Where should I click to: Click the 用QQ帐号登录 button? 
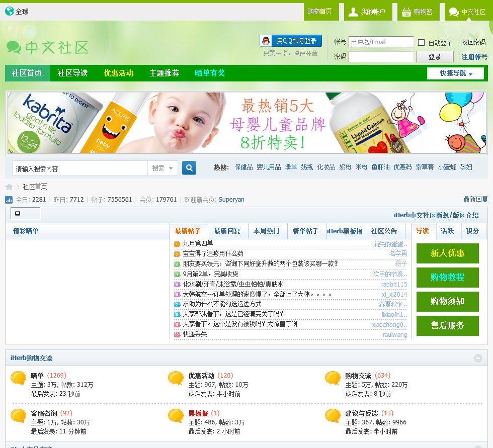291,41
